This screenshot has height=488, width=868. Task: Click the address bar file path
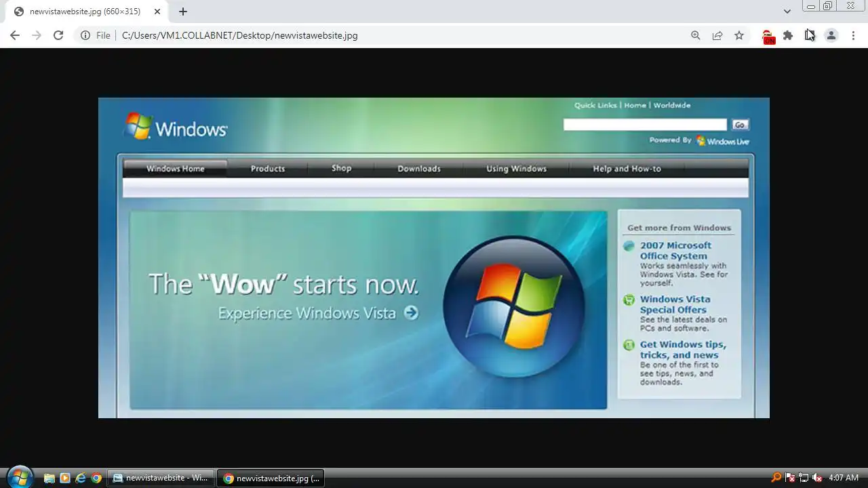click(x=239, y=35)
